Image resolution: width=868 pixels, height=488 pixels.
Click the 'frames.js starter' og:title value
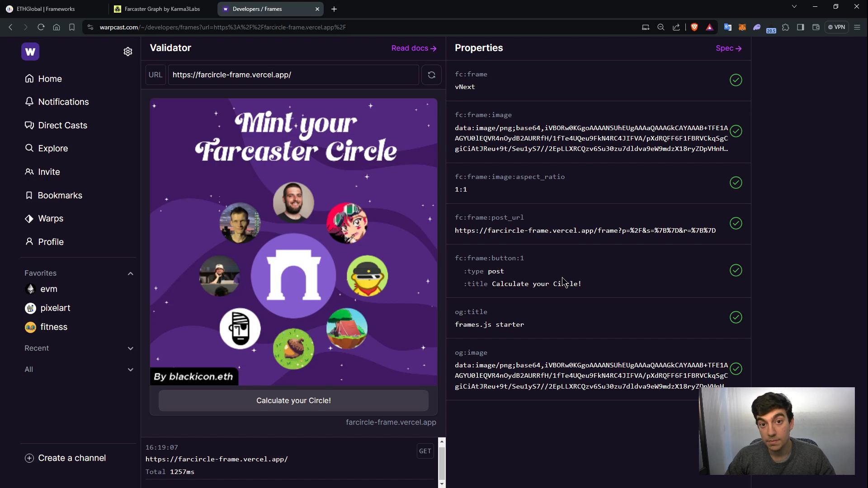click(x=489, y=324)
